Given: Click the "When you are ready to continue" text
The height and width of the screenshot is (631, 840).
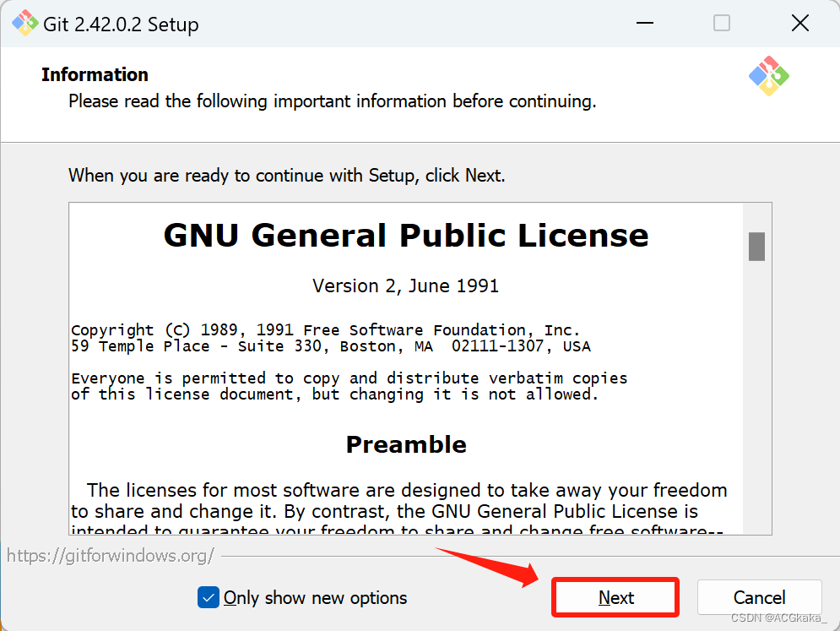Looking at the screenshot, I should coord(286,176).
